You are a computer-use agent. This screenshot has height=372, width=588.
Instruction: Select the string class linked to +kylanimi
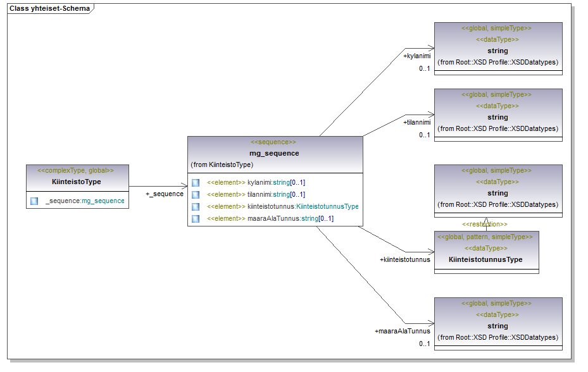[x=497, y=51]
